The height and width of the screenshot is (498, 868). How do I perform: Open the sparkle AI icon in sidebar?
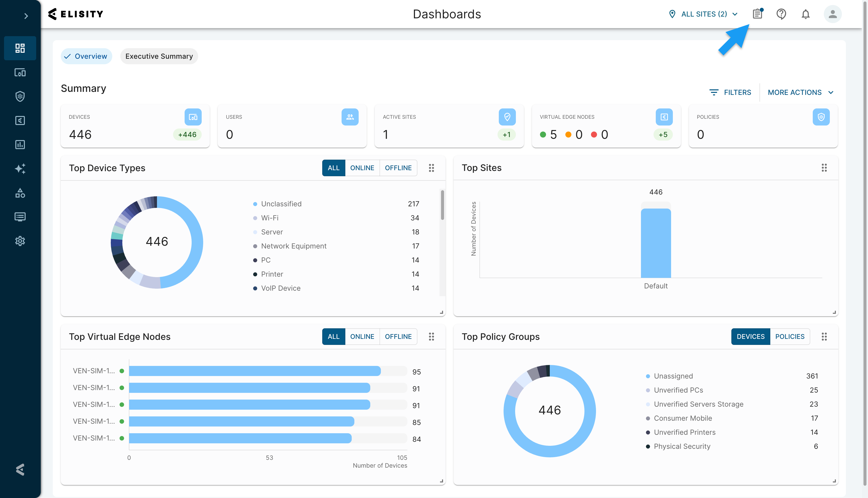point(20,169)
